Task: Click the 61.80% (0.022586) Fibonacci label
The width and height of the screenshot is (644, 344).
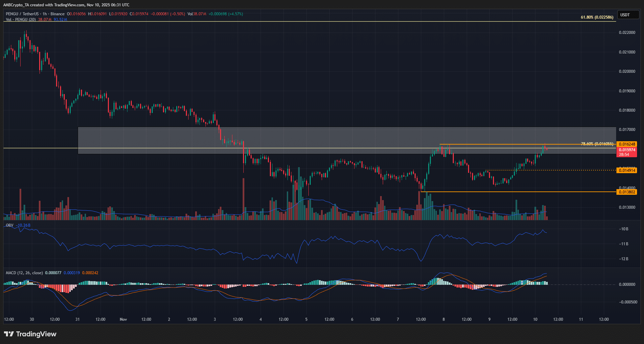Action: click(x=597, y=17)
